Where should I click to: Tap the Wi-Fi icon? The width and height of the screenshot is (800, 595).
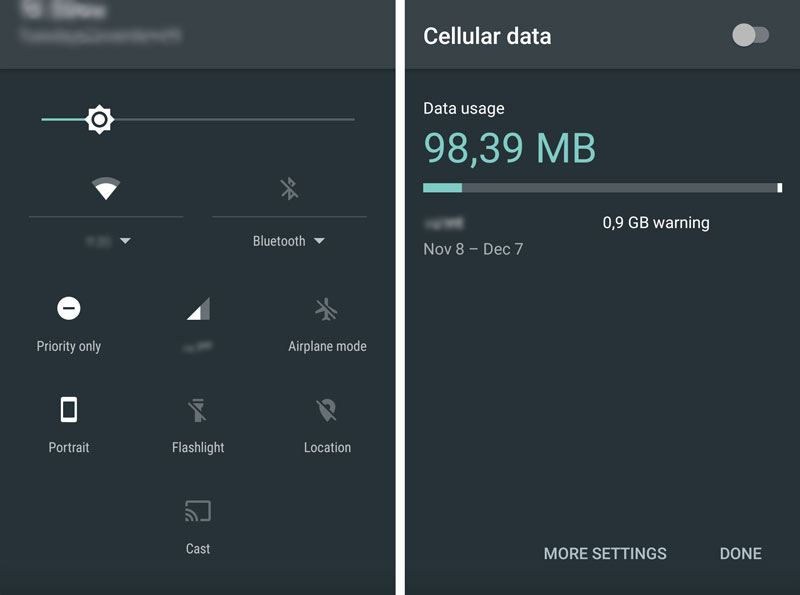coord(106,188)
